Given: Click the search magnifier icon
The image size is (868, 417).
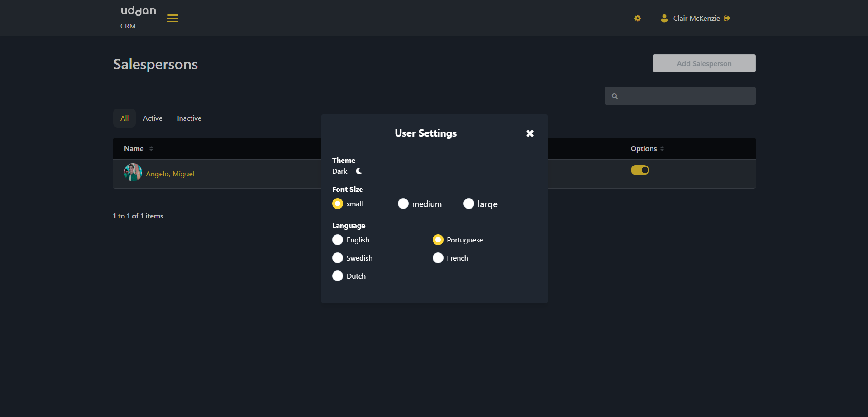Looking at the screenshot, I should click(x=615, y=96).
